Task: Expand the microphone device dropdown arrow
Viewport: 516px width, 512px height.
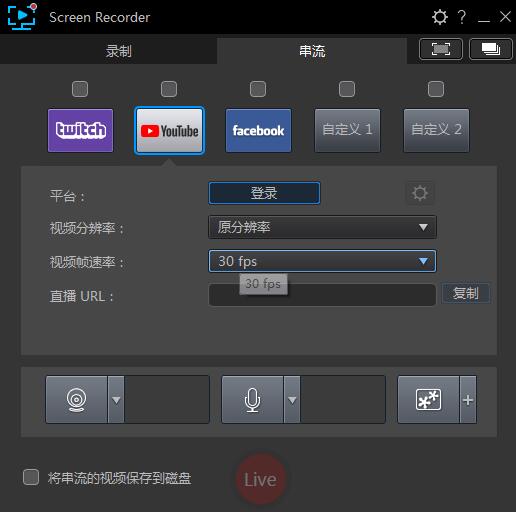Action: coord(292,400)
